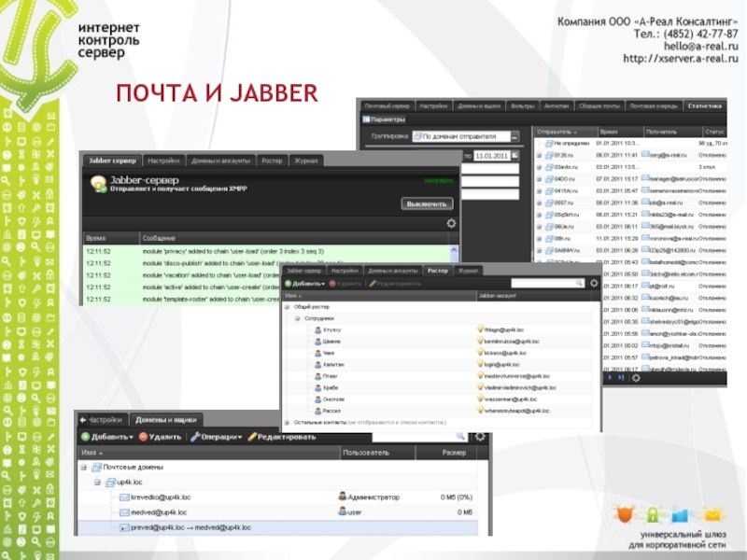Click scrollbar up arrow in Jabber log

click(x=454, y=250)
